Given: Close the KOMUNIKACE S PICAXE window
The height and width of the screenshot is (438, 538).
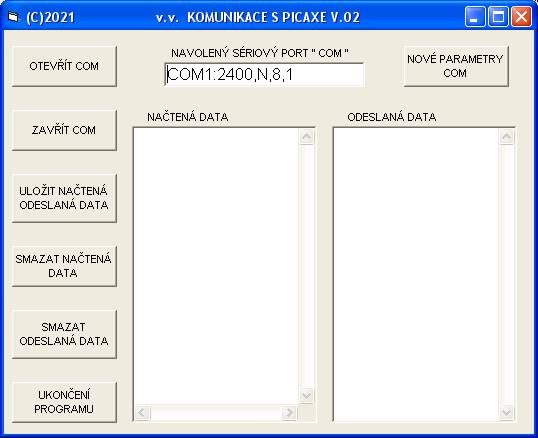Looking at the screenshot, I should 522,17.
